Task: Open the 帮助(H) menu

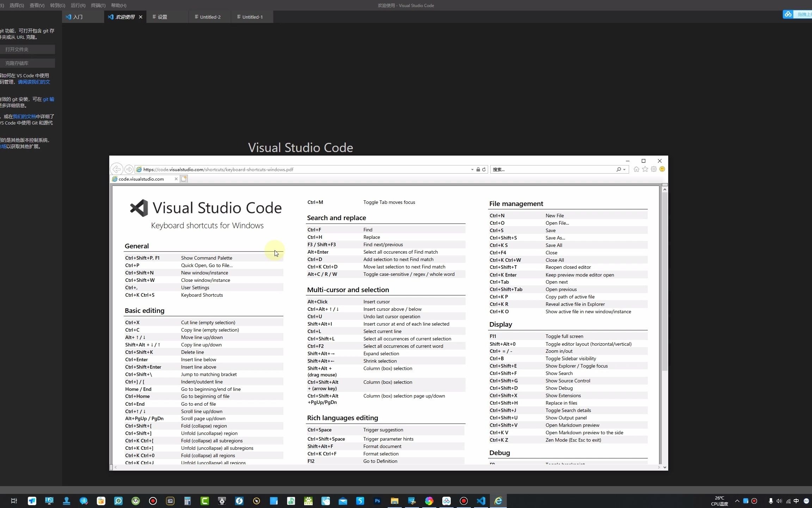Action: [x=119, y=5]
